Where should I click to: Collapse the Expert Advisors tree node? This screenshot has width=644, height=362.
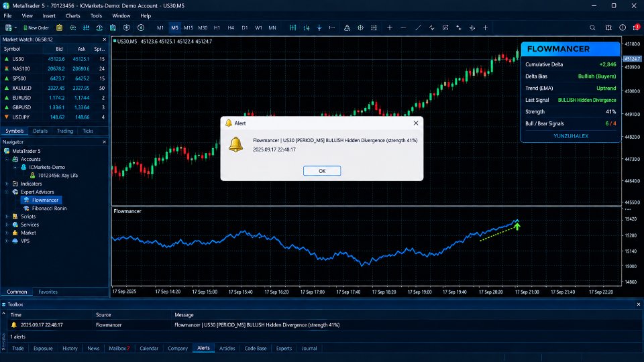coord(7,192)
